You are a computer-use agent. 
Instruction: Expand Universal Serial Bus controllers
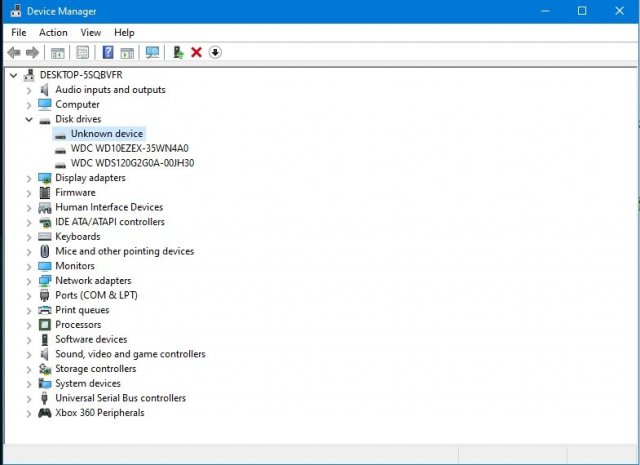tap(29, 398)
